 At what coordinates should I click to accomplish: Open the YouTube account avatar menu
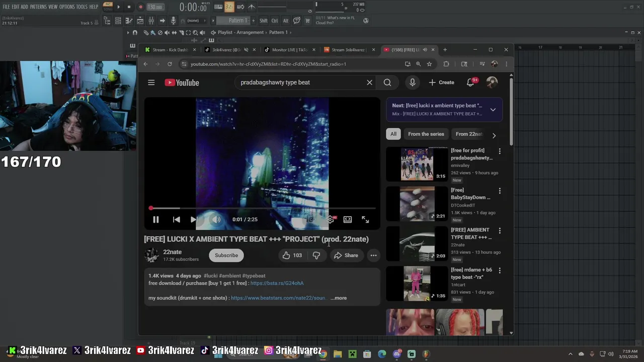tap(492, 82)
